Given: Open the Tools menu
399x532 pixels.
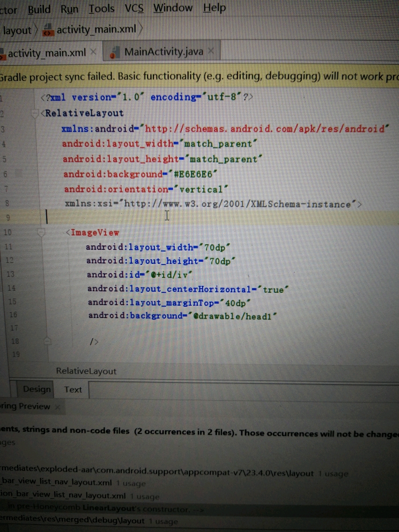Looking at the screenshot, I should (101, 8).
